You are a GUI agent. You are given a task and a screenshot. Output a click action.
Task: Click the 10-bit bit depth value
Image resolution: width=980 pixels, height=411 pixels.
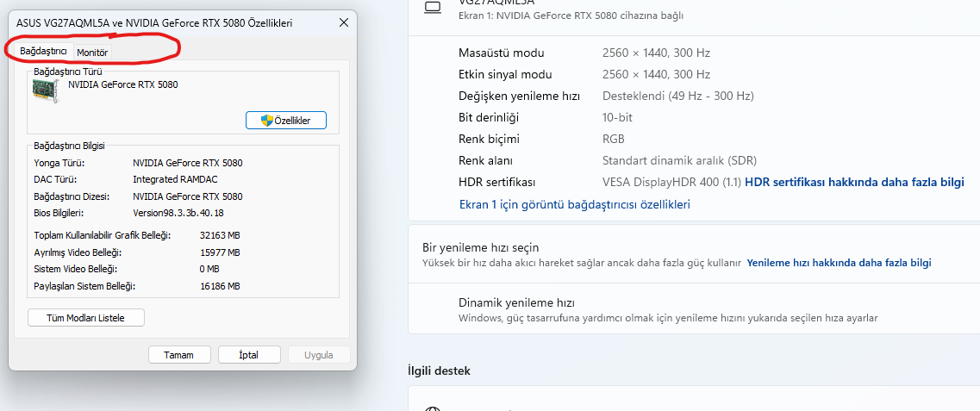617,117
